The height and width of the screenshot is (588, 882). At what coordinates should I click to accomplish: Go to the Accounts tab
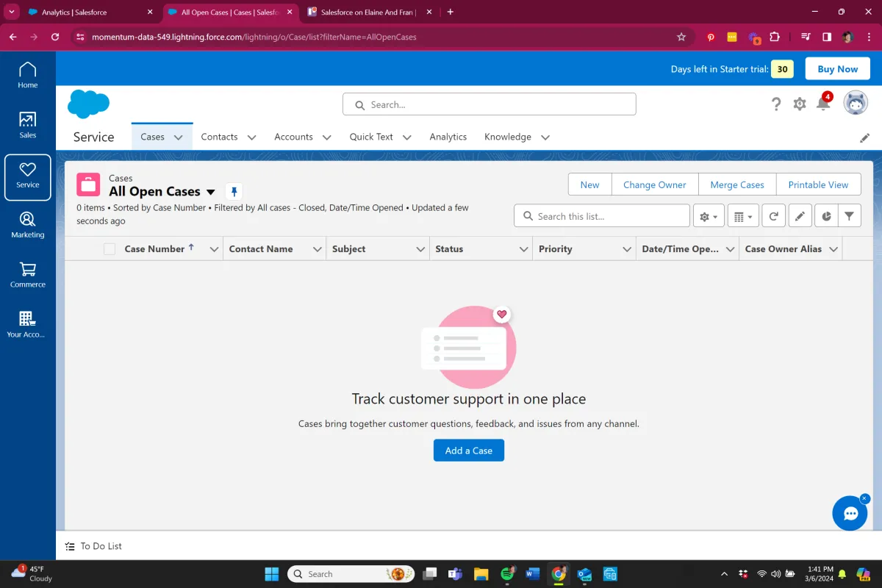click(293, 137)
